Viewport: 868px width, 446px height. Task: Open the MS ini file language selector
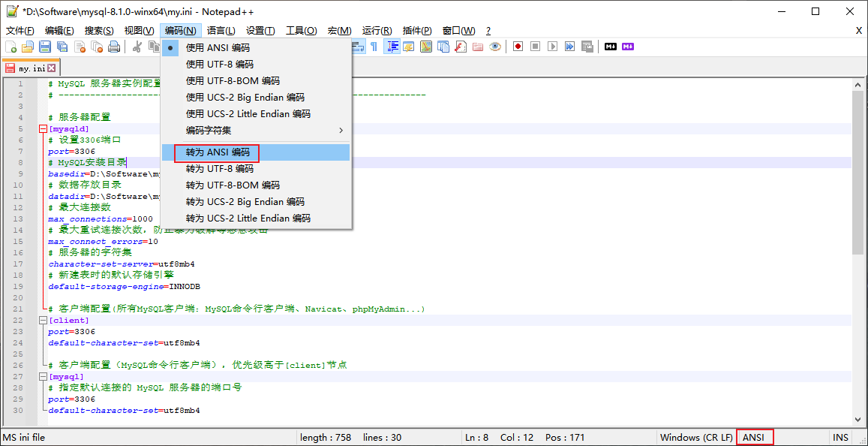(24, 437)
